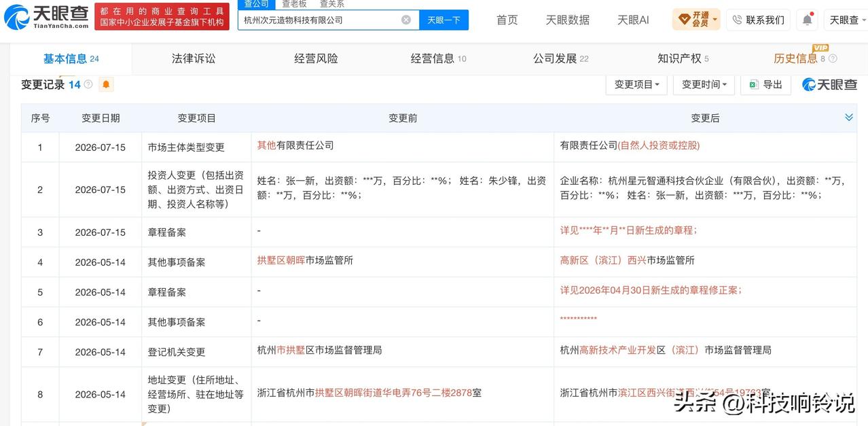Click 杭州市拱墅区市场监督管理局 text
The height and width of the screenshot is (426, 868).
(319, 350)
